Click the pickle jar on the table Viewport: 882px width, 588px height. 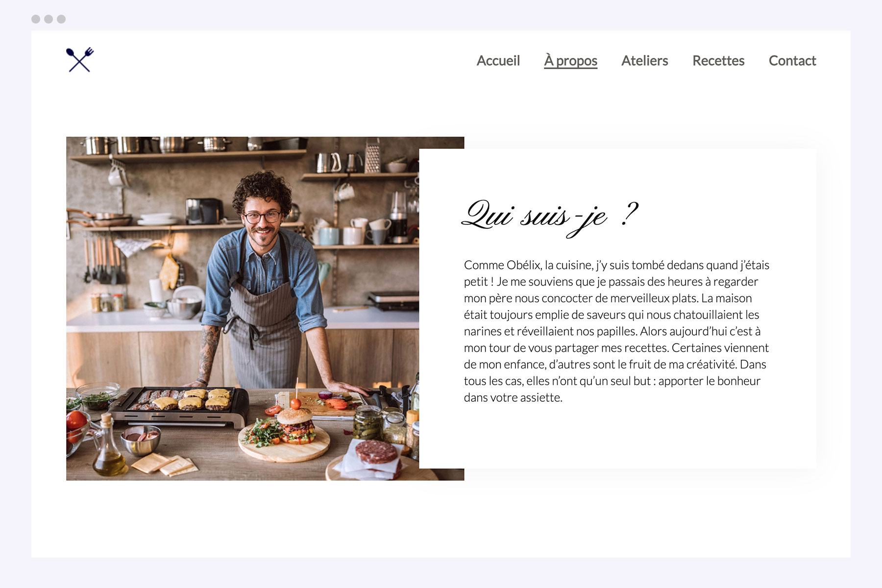367,422
